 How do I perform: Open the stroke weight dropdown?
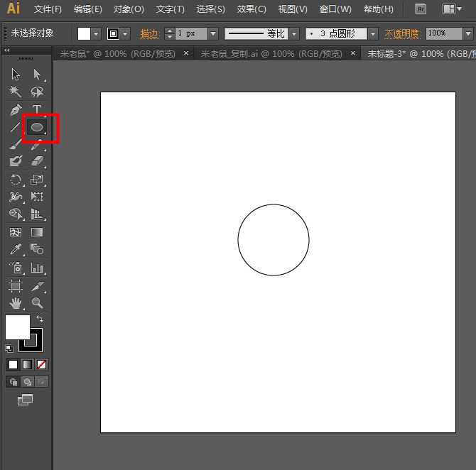click(213, 33)
